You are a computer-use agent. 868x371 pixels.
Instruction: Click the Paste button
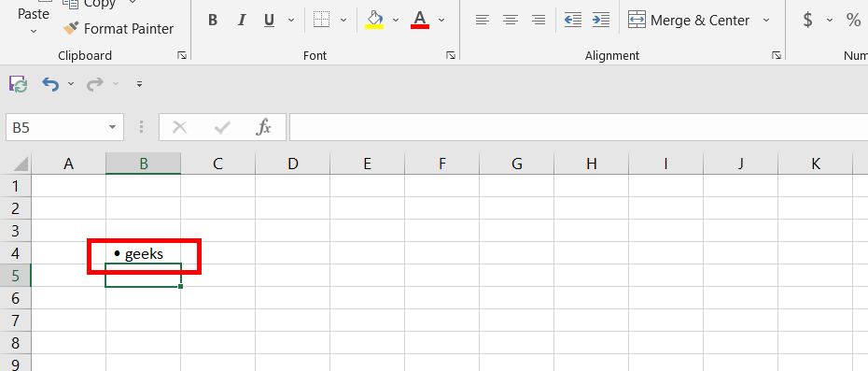pyautogui.click(x=34, y=14)
